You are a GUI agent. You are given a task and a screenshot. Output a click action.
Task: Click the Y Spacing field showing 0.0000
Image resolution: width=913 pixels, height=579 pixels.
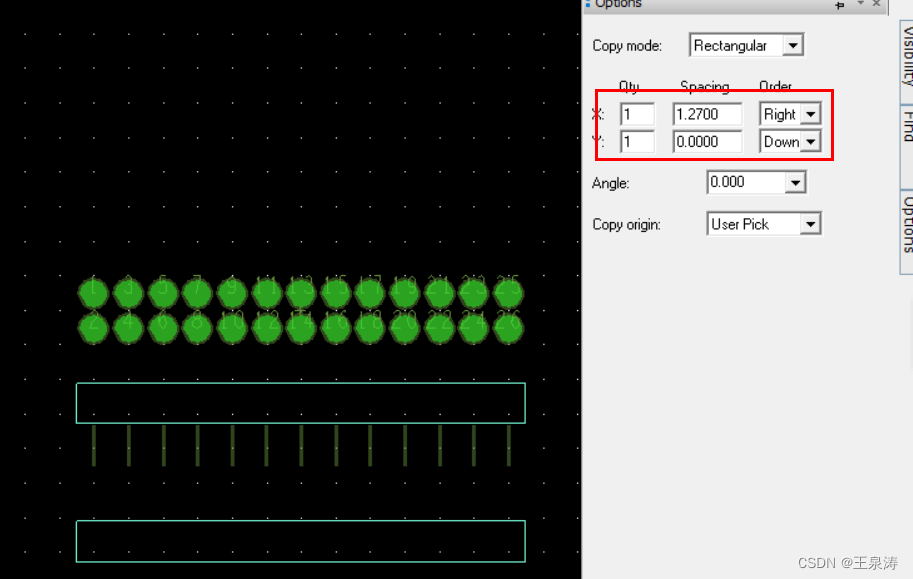707,142
